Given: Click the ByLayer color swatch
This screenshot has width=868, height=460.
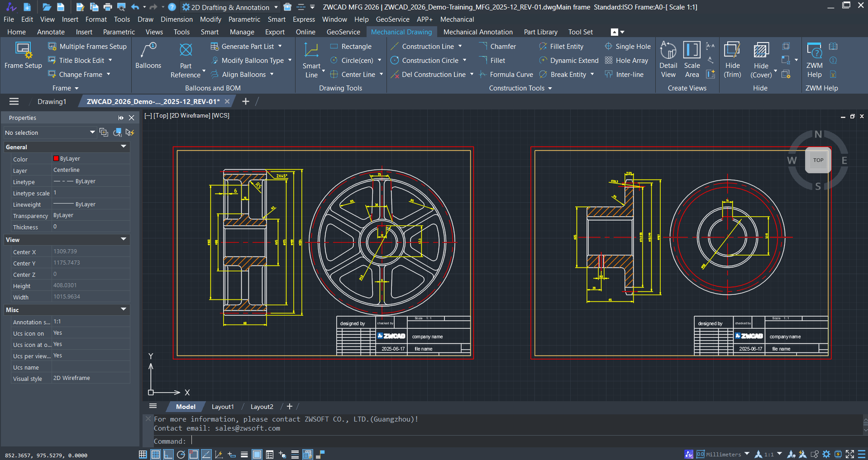Looking at the screenshot, I should click(57, 159).
